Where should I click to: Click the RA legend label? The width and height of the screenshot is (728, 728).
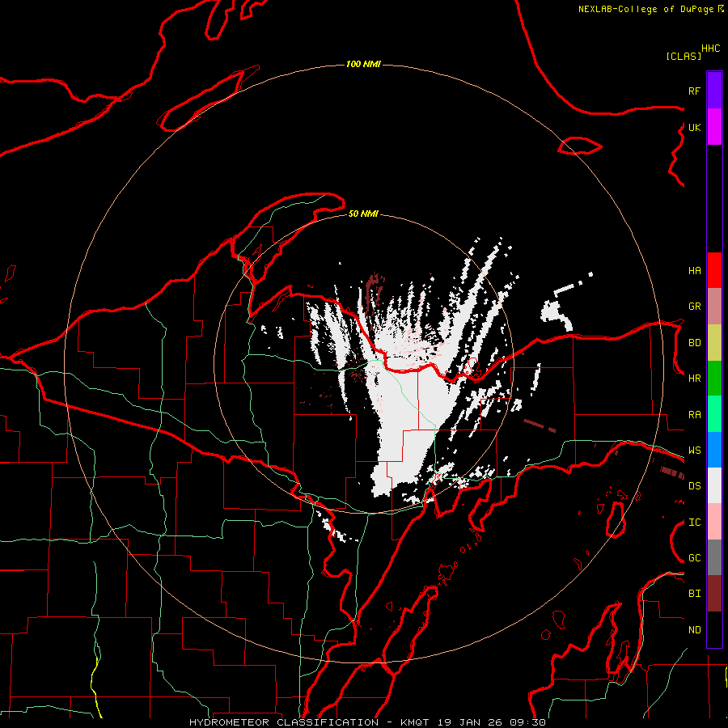tap(694, 415)
